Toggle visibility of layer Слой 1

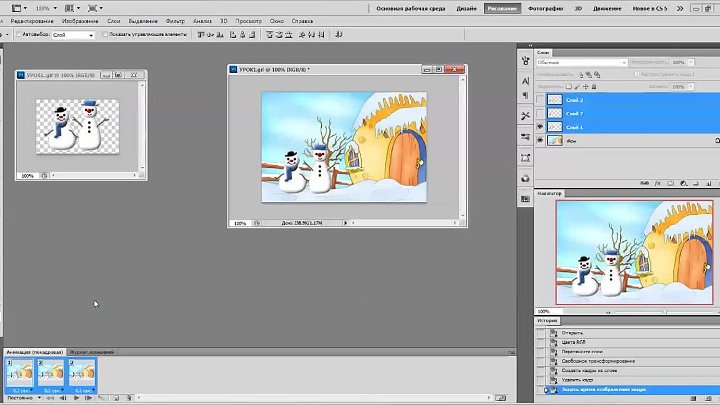click(542, 128)
